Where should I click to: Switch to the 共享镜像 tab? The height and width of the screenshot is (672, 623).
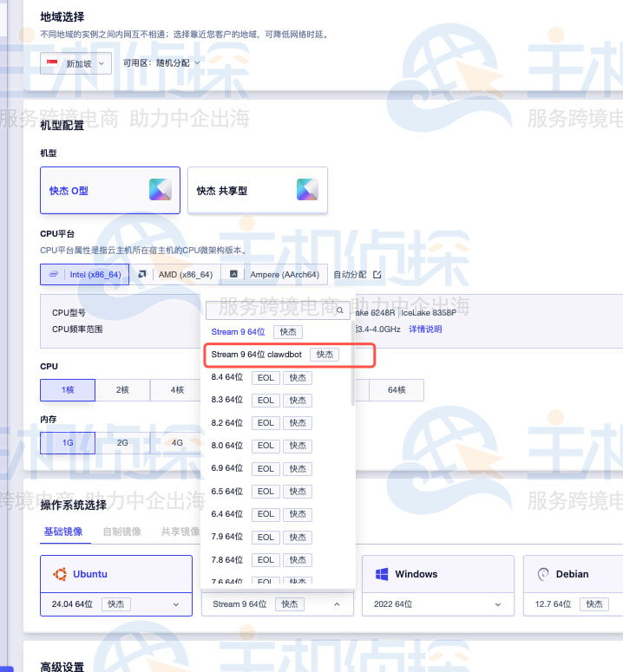(178, 532)
